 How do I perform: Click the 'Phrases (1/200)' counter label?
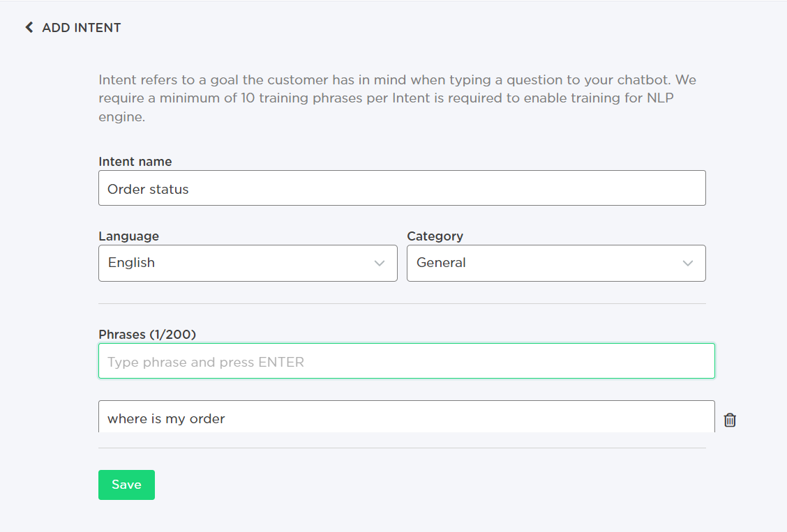click(x=147, y=335)
